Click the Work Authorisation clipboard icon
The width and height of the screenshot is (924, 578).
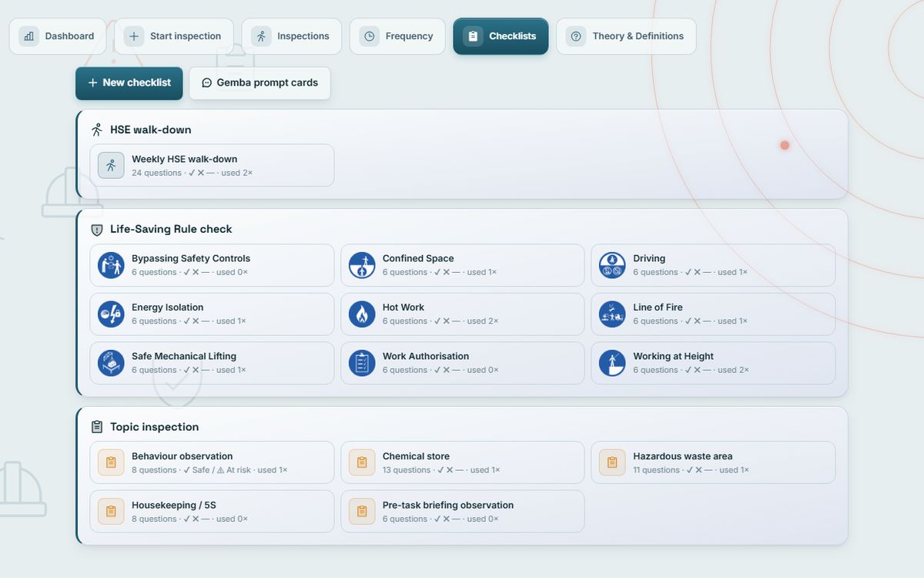point(362,363)
